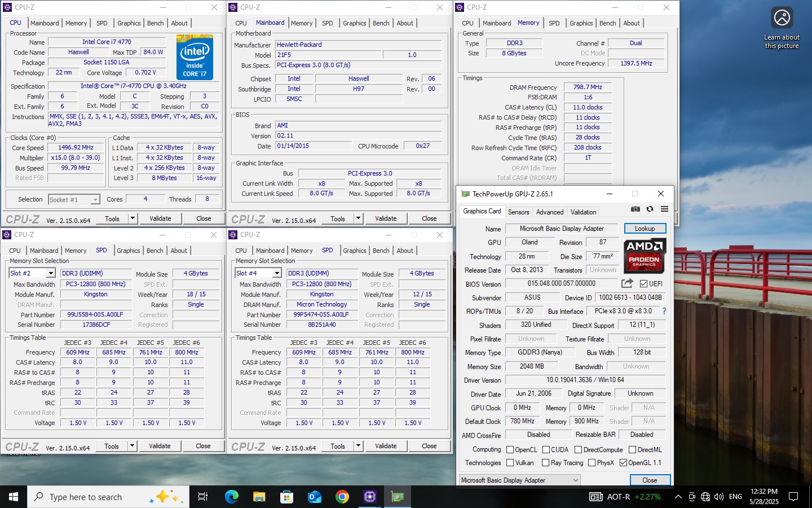Toggle the DirectCompute checkbox
Image resolution: width=812 pixels, height=508 pixels.
click(578, 450)
